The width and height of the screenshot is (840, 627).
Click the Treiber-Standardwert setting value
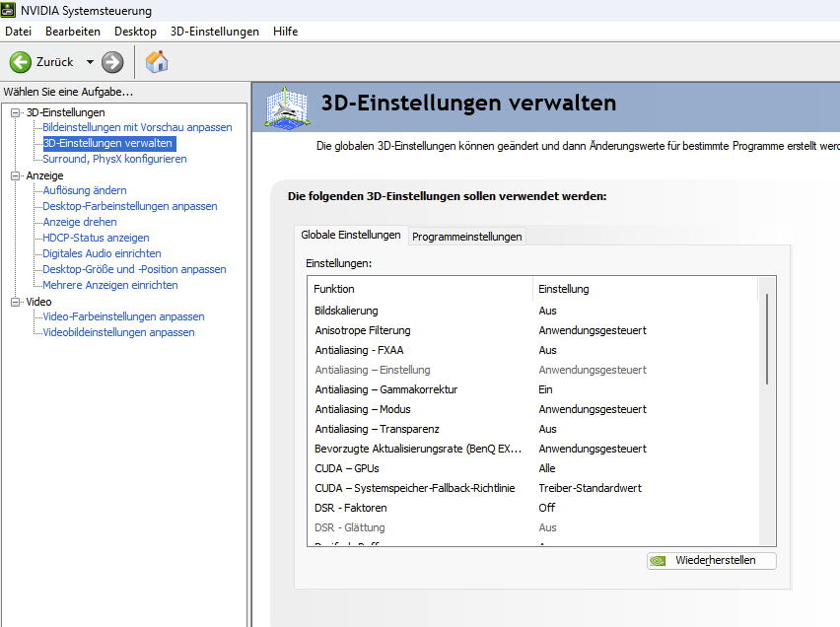[x=590, y=488]
